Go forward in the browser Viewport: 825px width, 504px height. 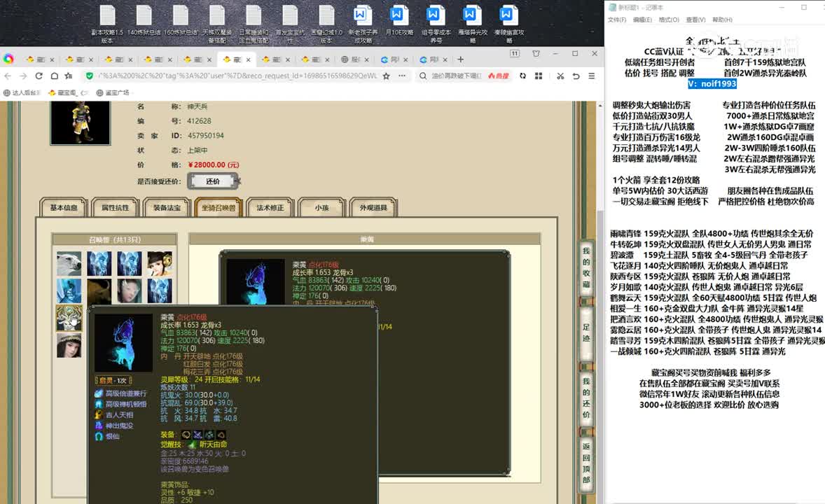click(23, 76)
